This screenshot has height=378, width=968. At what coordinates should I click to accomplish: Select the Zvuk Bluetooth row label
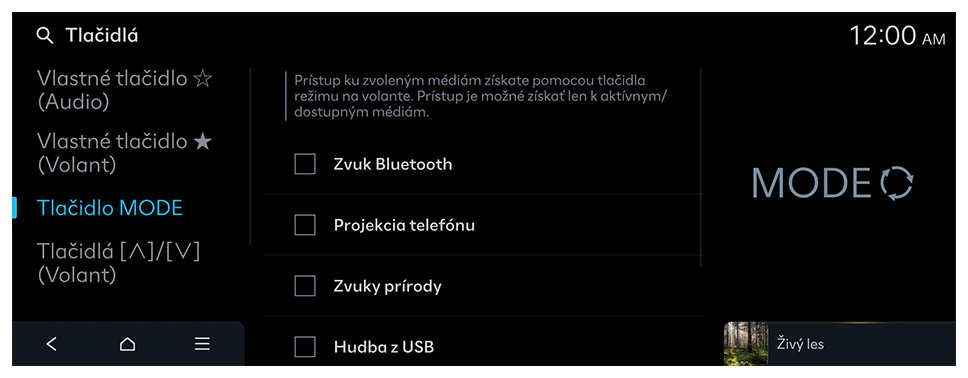coord(393,164)
